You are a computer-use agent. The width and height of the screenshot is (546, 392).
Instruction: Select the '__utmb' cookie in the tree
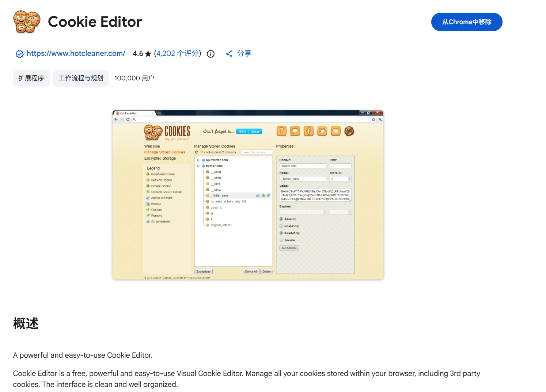pyautogui.click(x=216, y=178)
